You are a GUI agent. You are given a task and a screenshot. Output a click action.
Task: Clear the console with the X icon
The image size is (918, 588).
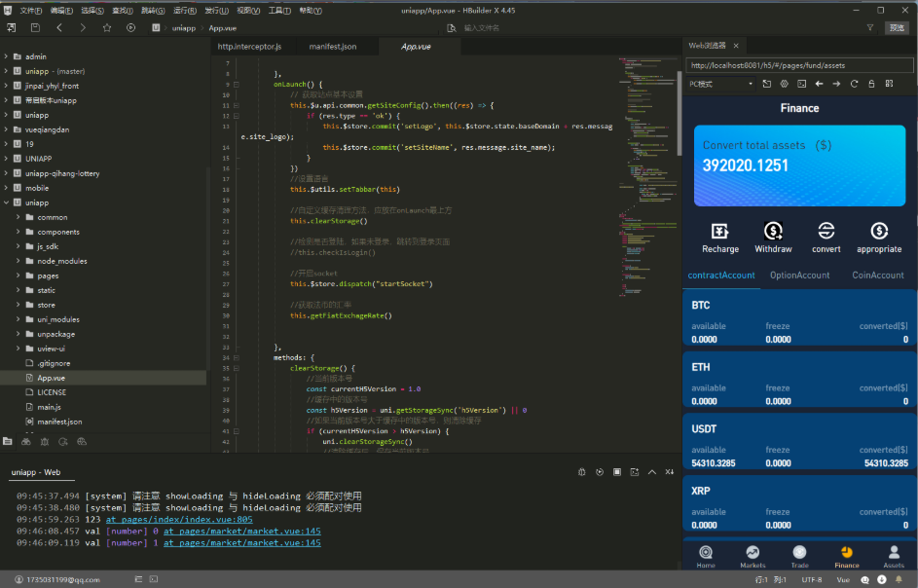(x=669, y=472)
